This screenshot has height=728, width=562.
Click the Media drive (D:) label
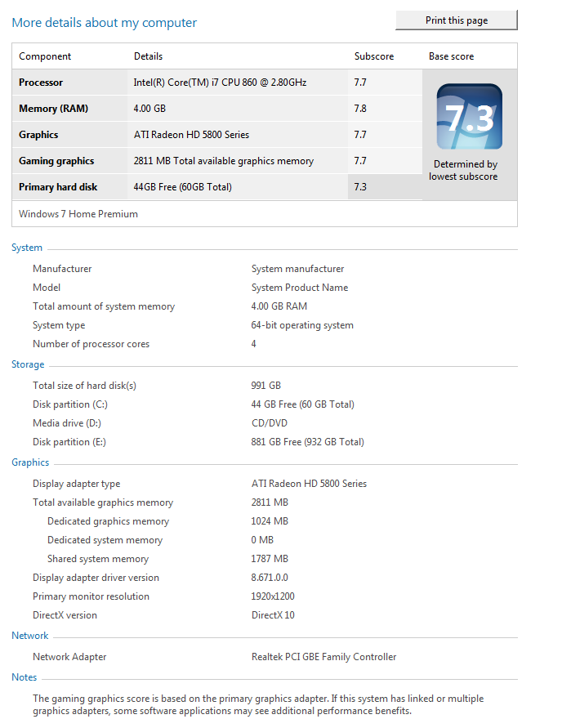coord(67,423)
